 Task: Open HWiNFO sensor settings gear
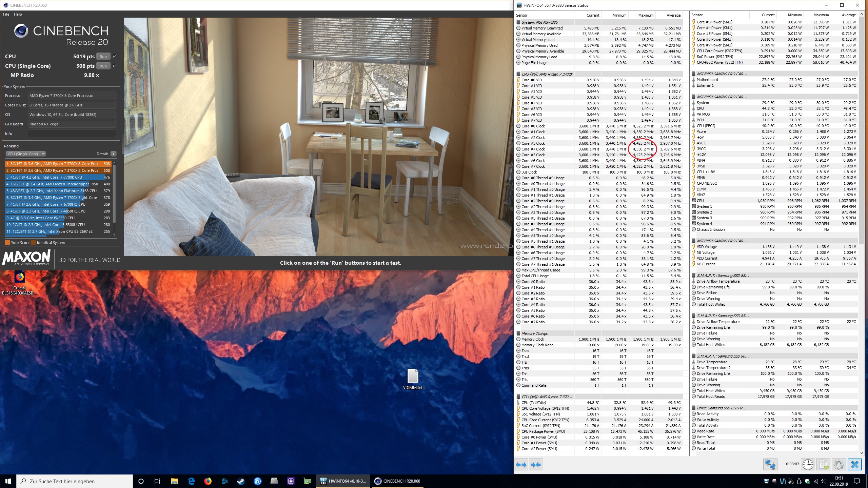(x=839, y=464)
